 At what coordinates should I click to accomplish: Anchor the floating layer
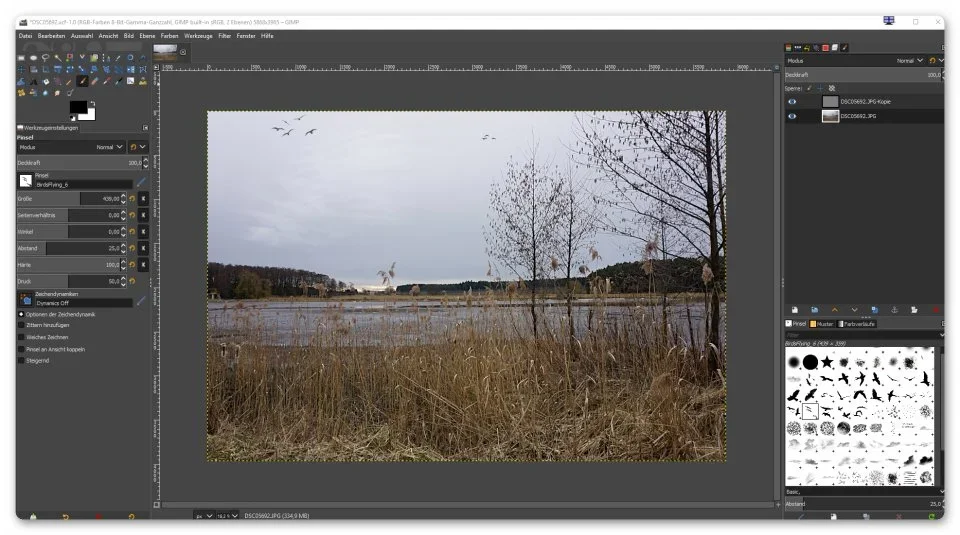(894, 310)
